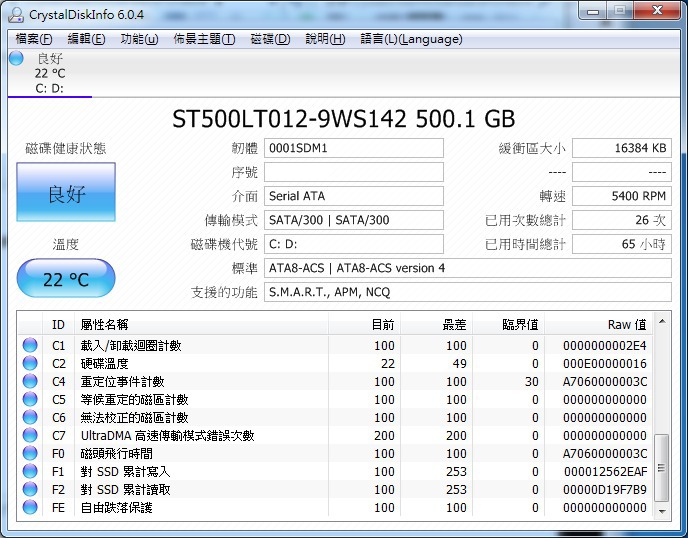The image size is (688, 538).
Task: Click the status orb in the C4 重定位事件計數 row
Action: pyautogui.click(x=30, y=382)
